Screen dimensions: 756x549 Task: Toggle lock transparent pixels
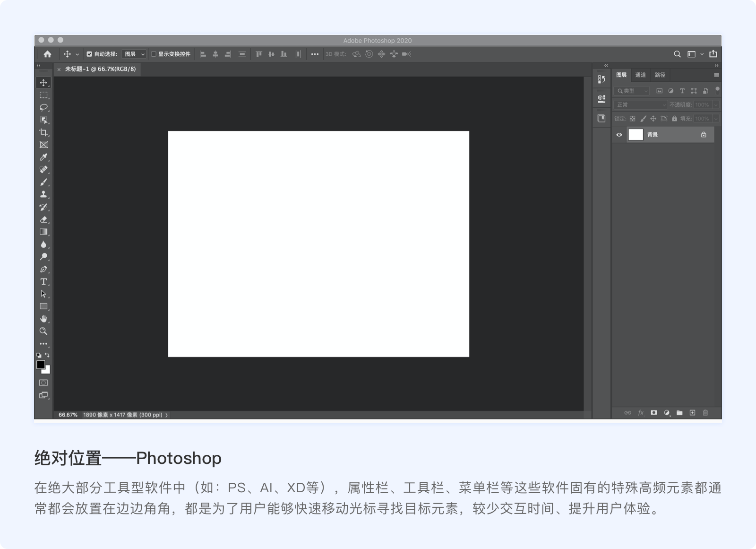coord(632,119)
